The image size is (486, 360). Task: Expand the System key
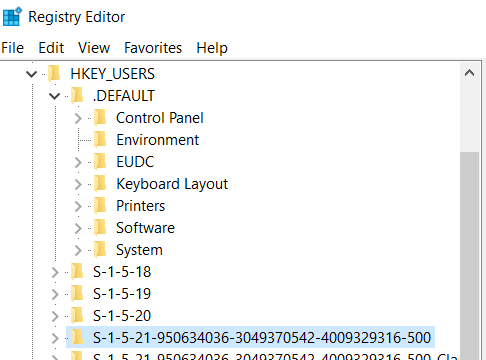(x=78, y=250)
